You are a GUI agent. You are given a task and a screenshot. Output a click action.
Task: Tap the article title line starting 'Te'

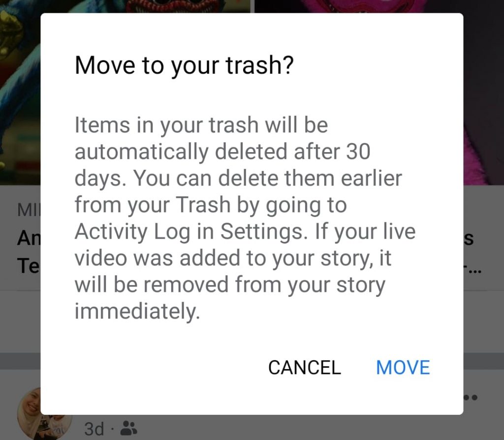pyautogui.click(x=28, y=266)
